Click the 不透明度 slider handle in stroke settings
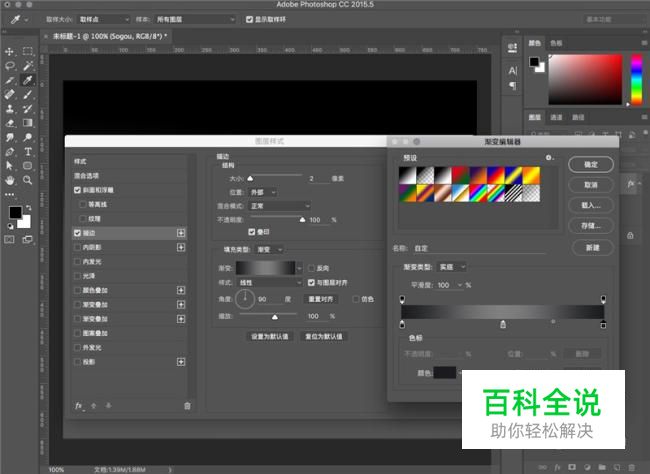650x474 pixels. (303, 219)
